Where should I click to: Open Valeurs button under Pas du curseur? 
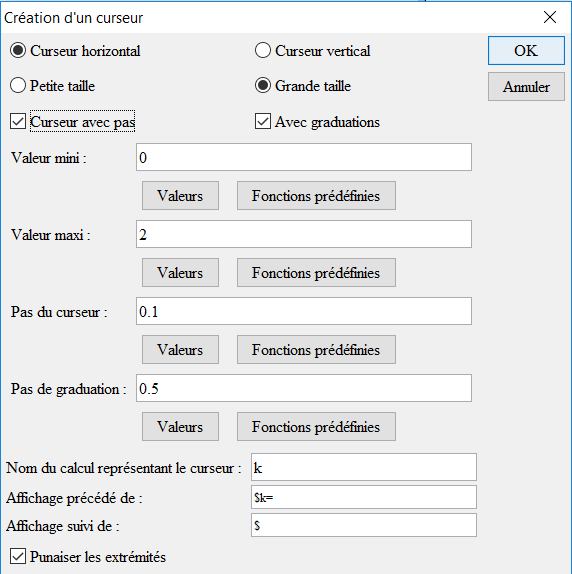point(180,350)
